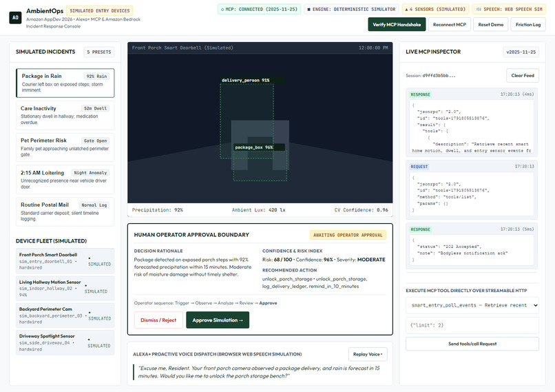
Task: Click the 4 Sensors (Simulated) badge
Action: tap(435, 9)
